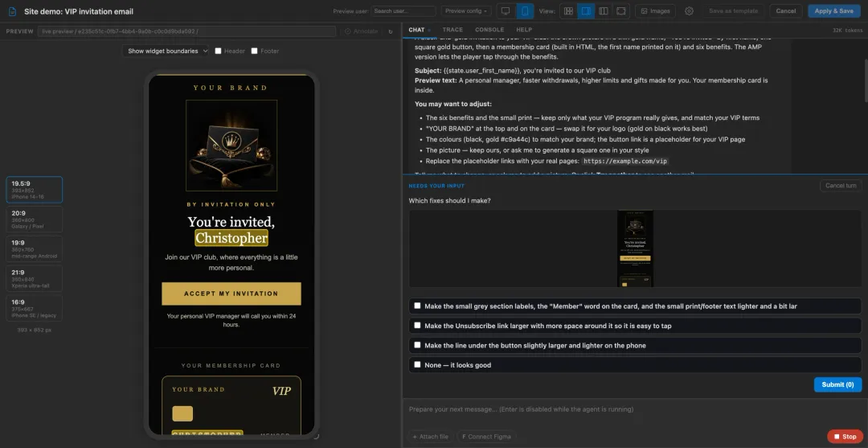Image resolution: width=868 pixels, height=448 pixels.
Task: Select the preview-with-side-panel view icon
Action: (x=586, y=11)
